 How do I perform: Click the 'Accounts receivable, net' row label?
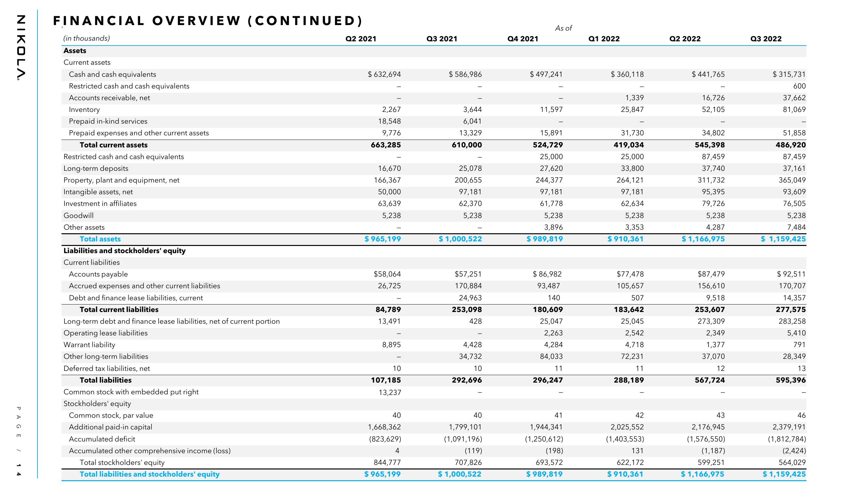coord(109,98)
